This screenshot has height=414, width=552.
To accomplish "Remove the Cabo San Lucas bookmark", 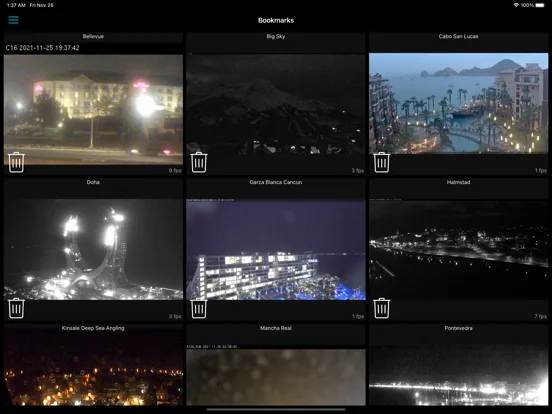I will [382, 162].
